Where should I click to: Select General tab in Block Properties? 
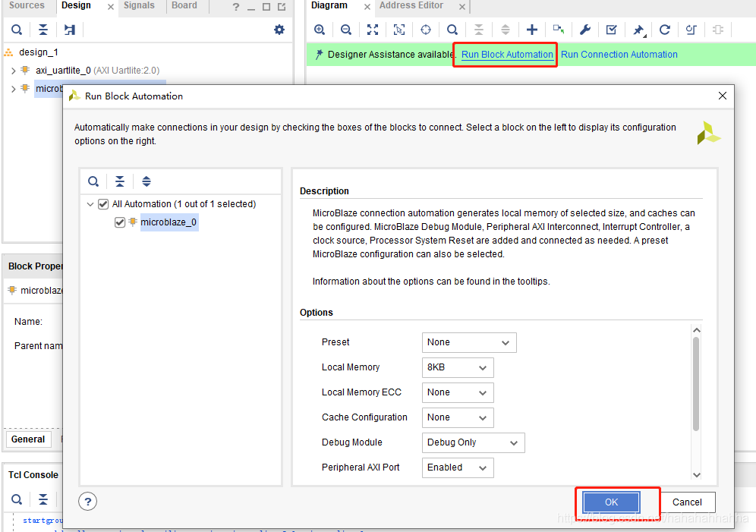tap(28, 439)
